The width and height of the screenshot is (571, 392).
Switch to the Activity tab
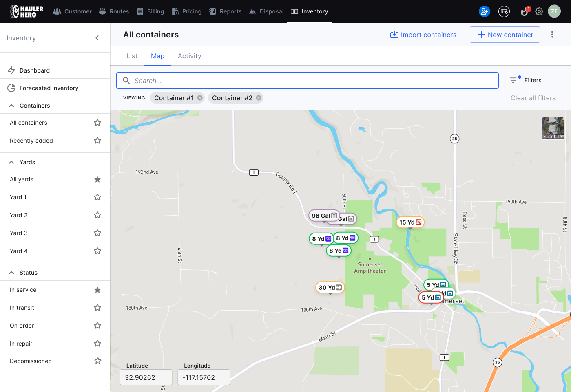190,56
